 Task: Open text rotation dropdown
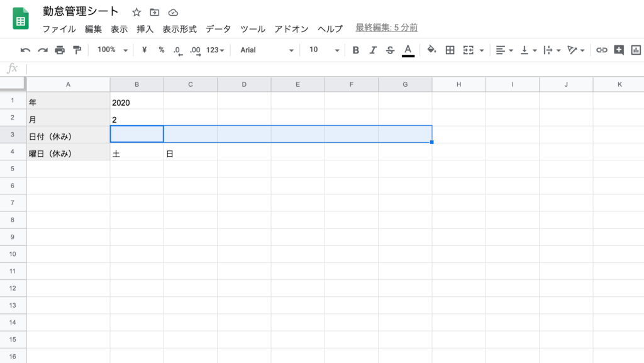pos(575,50)
